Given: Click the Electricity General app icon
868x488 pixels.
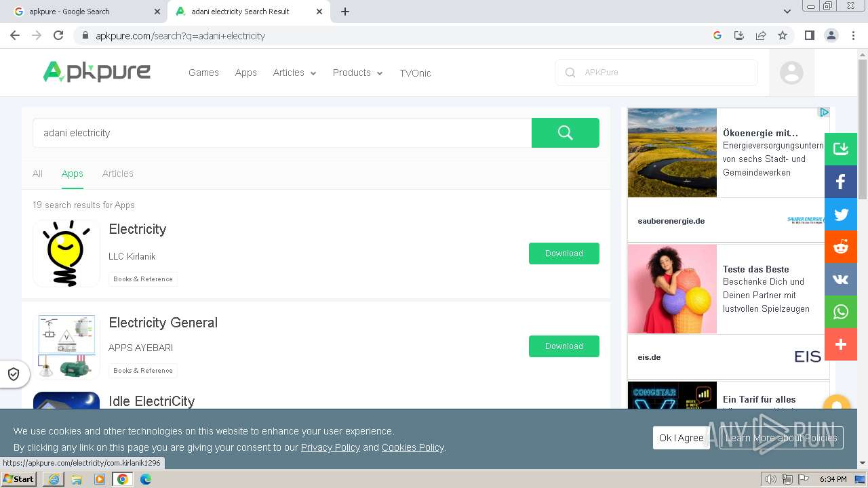Looking at the screenshot, I should point(66,346).
